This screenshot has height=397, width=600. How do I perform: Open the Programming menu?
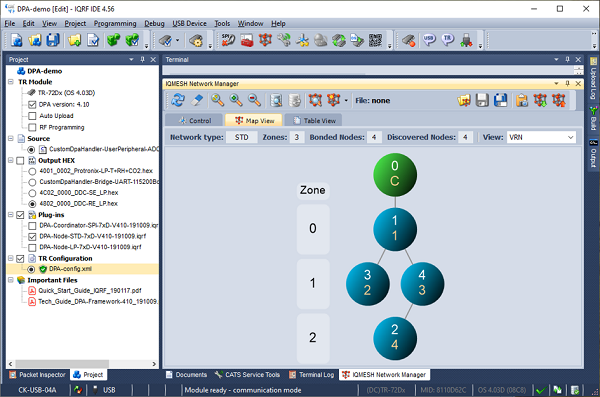pyautogui.click(x=115, y=23)
